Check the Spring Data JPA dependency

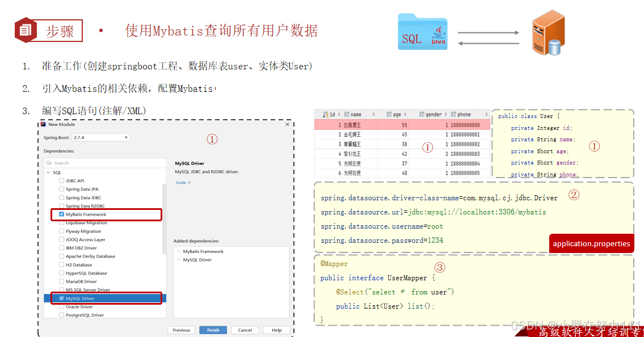point(61,189)
